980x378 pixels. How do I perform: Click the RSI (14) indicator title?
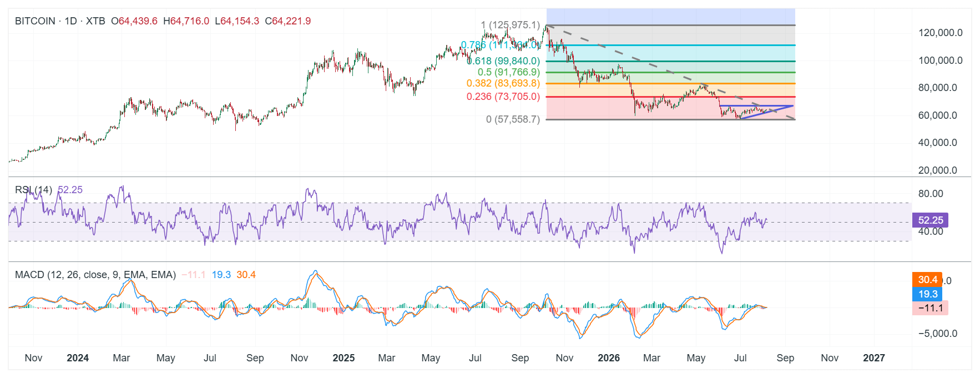(x=34, y=190)
